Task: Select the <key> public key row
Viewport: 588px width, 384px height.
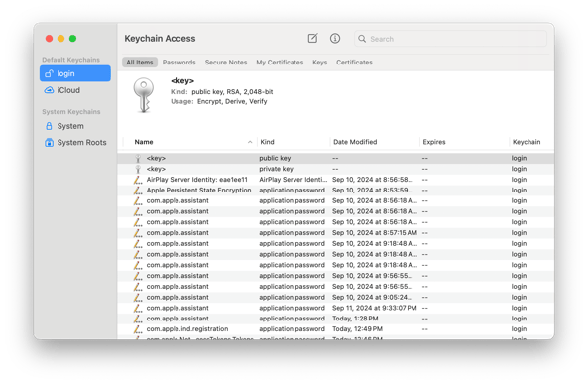Action: [335, 159]
